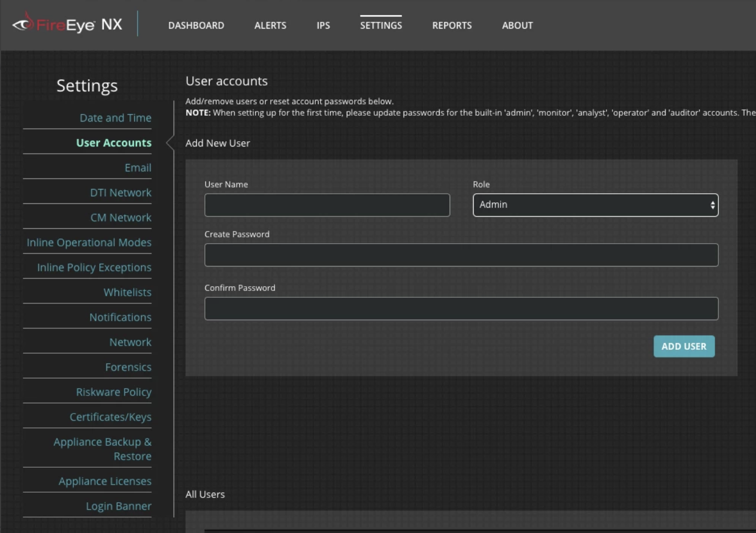Image resolution: width=756 pixels, height=533 pixels.
Task: Switch to the REPORTS tab
Action: click(452, 25)
